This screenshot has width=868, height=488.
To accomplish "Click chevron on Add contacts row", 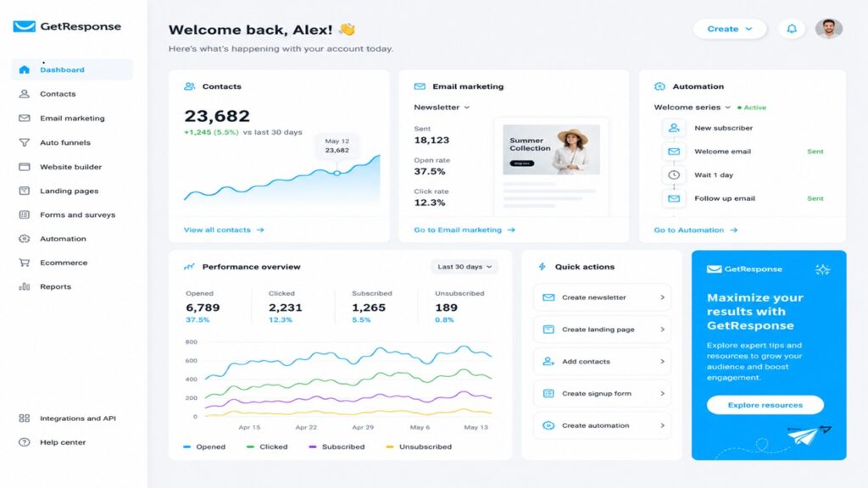I will [x=662, y=362].
